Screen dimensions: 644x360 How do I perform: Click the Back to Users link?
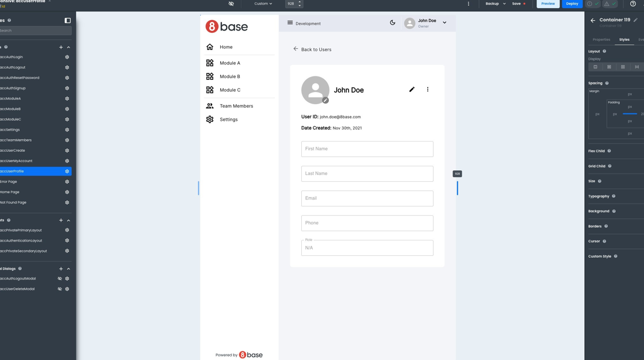pos(312,49)
